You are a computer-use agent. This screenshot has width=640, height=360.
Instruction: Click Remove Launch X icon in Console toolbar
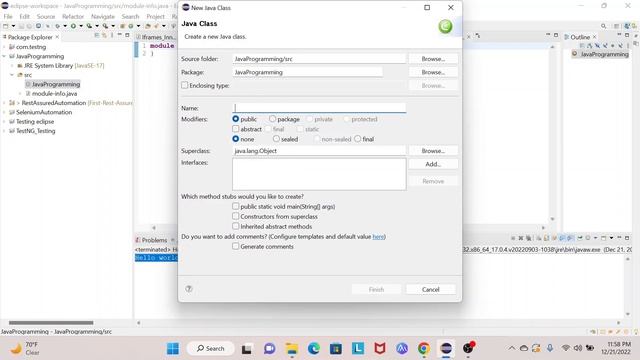click(x=521, y=238)
